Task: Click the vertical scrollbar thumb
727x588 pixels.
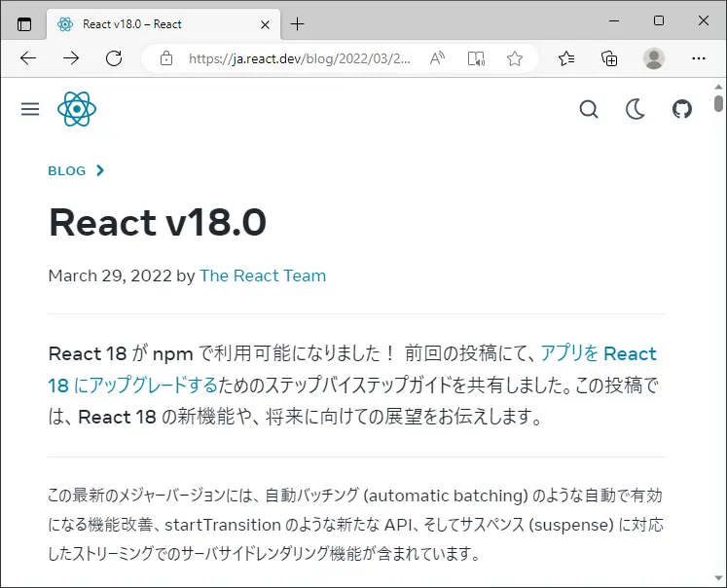Action: (x=718, y=103)
